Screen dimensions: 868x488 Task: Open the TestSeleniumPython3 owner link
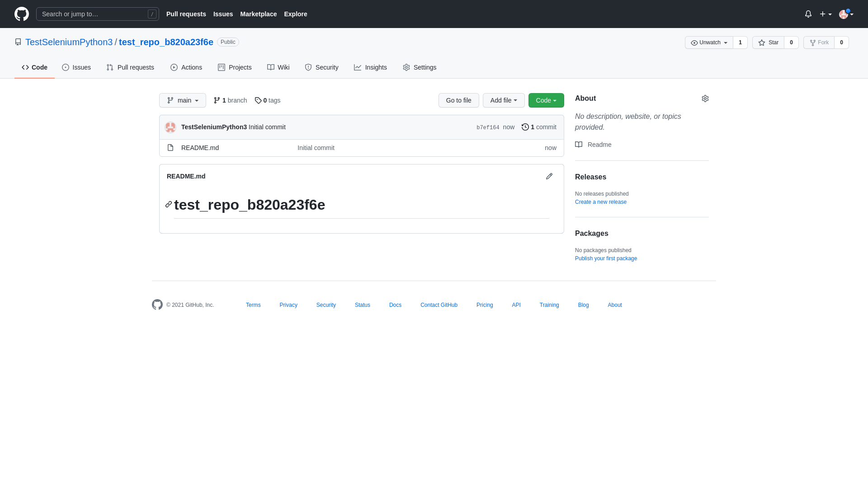[x=69, y=42]
